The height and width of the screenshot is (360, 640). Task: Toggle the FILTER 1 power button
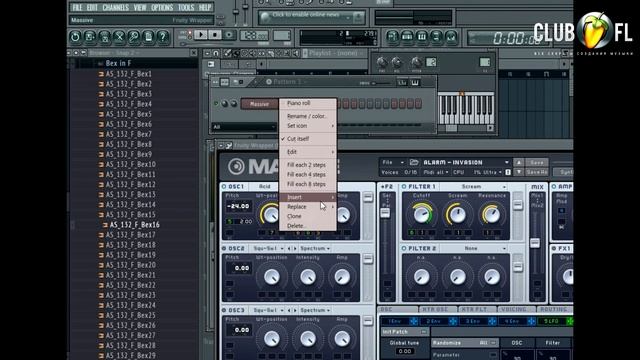coord(404,187)
